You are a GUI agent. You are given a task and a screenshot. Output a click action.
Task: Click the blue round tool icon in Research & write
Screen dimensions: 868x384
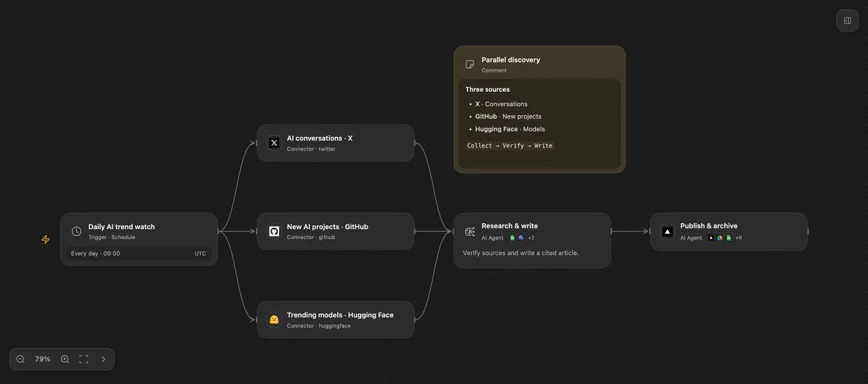point(521,238)
